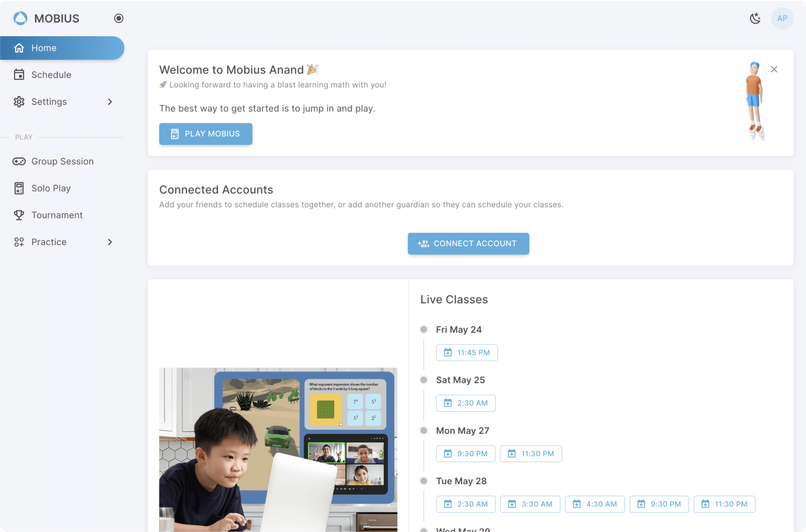Click the CONNECT ACCOUNT button
Viewport: 806px width, 532px height.
468,244
